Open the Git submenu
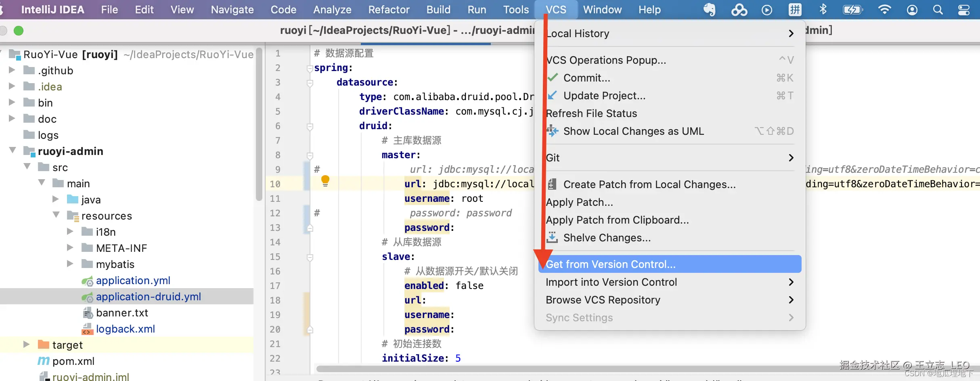The height and width of the screenshot is (381, 980). pos(670,158)
